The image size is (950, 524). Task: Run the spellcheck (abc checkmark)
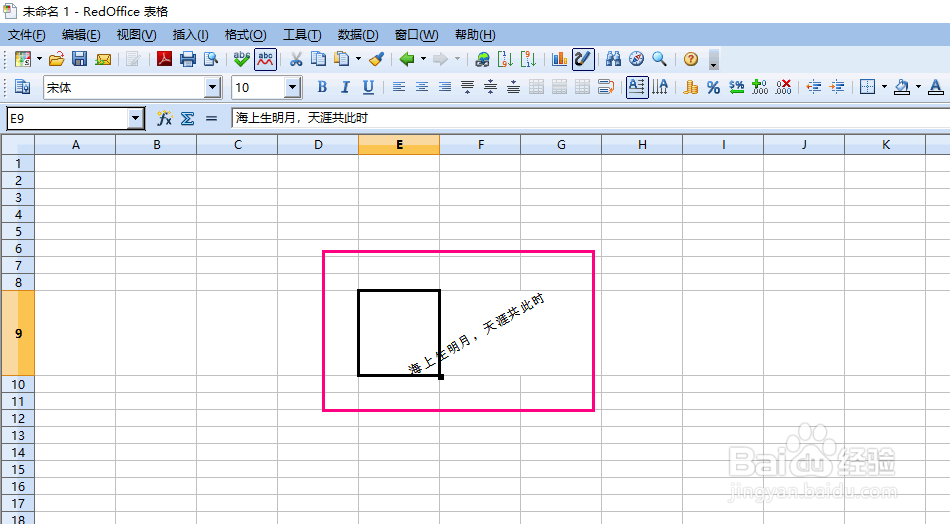242,59
